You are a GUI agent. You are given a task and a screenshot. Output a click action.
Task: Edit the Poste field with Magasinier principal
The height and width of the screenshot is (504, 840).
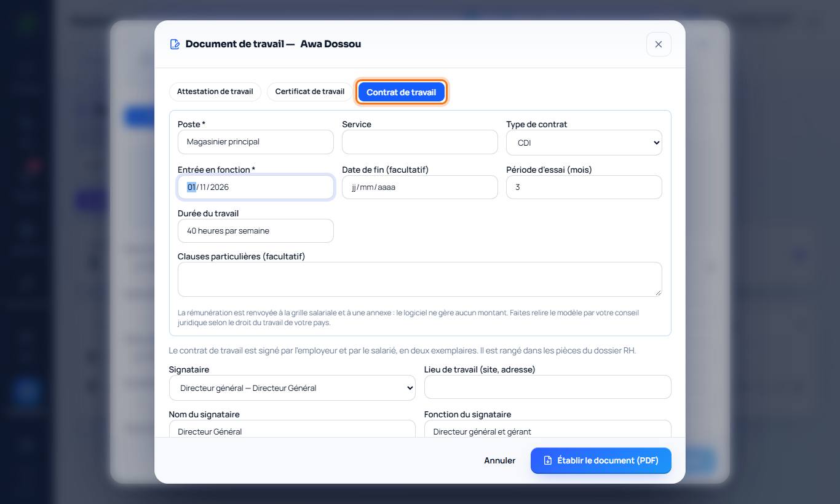tap(256, 142)
